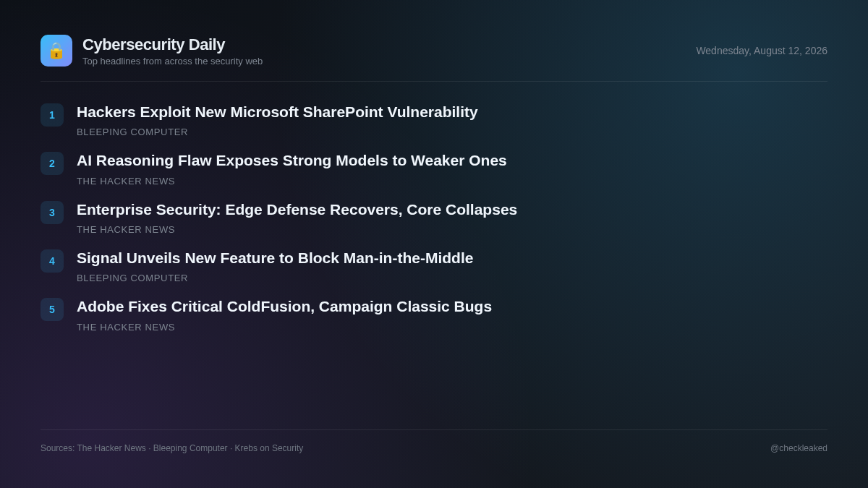Image resolution: width=868 pixels, height=488 pixels.
Task: Click the Sources line in the footer
Action: point(172,448)
